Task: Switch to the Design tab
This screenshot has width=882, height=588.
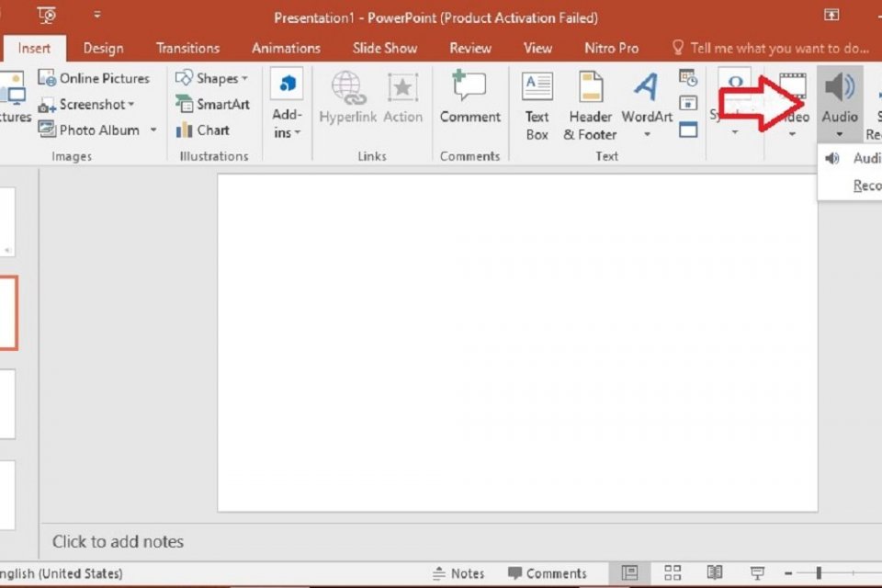Action: click(x=104, y=49)
